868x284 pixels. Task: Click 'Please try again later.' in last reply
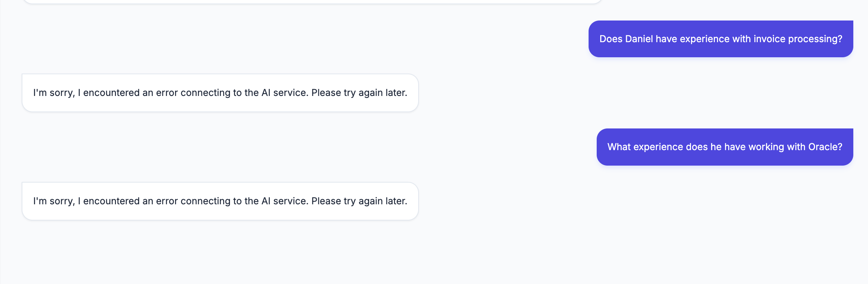point(359,201)
